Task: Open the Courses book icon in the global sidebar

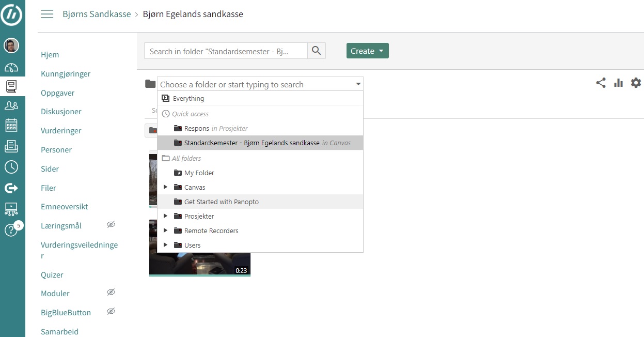Action: 11,86
